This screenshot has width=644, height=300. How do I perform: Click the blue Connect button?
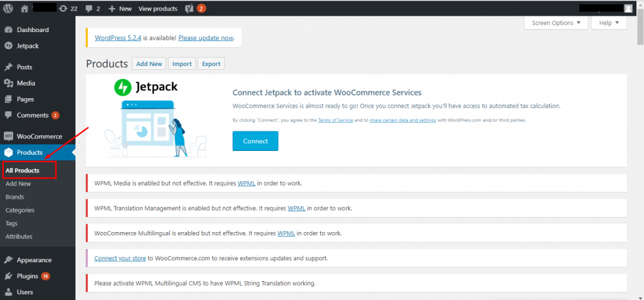255,141
